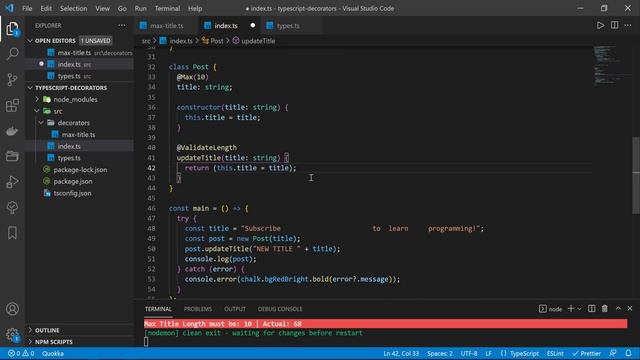Click the ESLint status bar item
Screen dimensions: 640x360
(555, 353)
